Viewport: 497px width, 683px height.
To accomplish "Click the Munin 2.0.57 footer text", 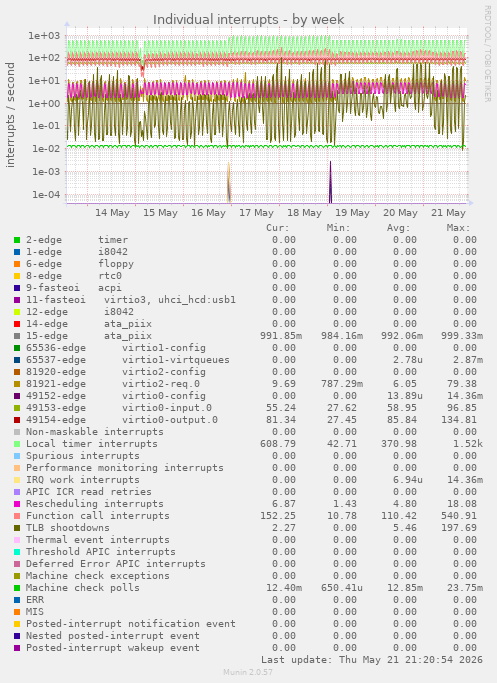I will 248,672.
